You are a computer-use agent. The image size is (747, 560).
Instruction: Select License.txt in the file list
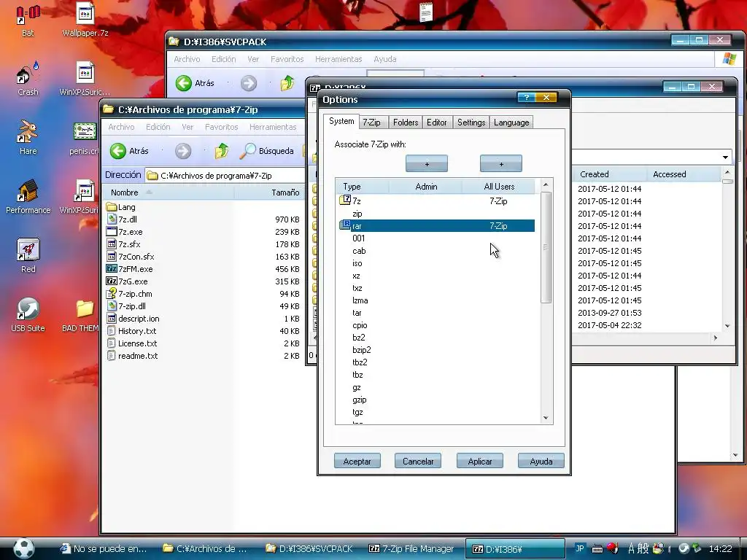click(x=132, y=343)
